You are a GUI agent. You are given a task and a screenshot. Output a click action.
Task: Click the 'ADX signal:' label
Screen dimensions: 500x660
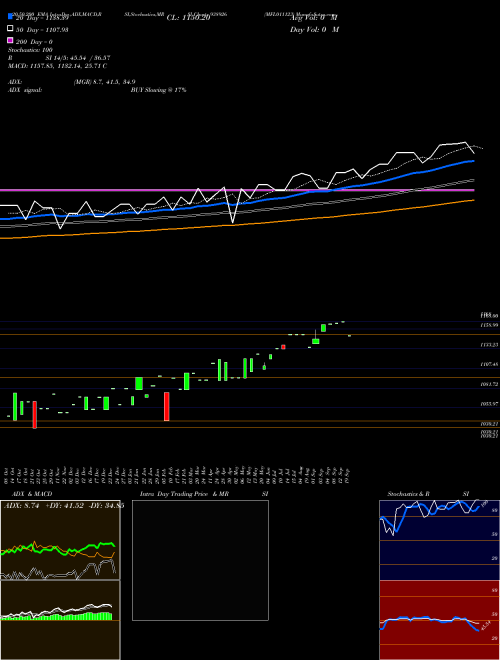[25, 90]
